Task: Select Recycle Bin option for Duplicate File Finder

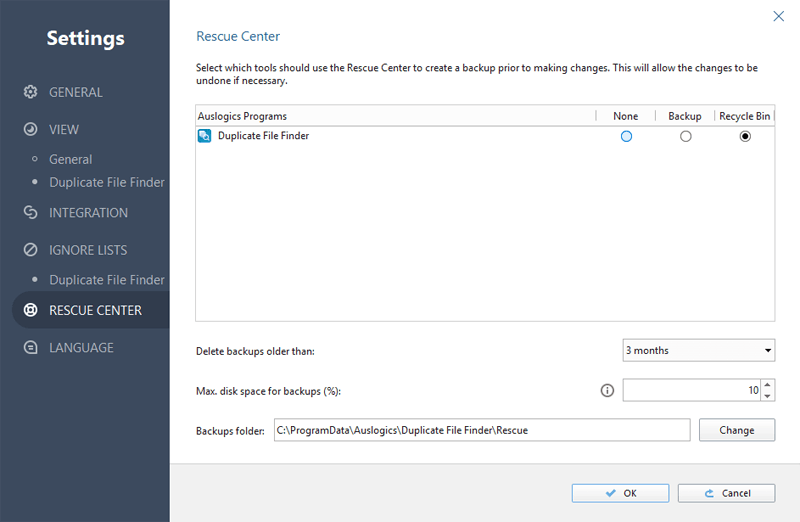Action: [745, 136]
